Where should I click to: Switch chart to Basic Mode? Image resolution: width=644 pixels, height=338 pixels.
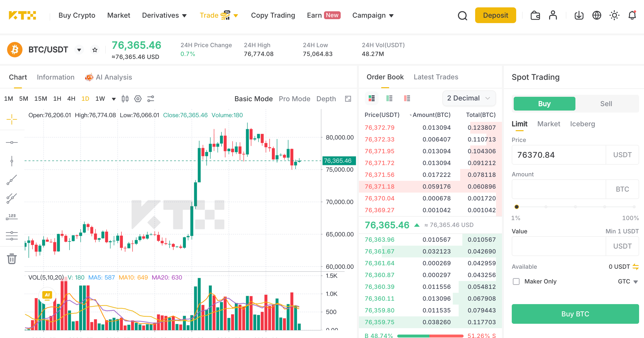point(253,99)
